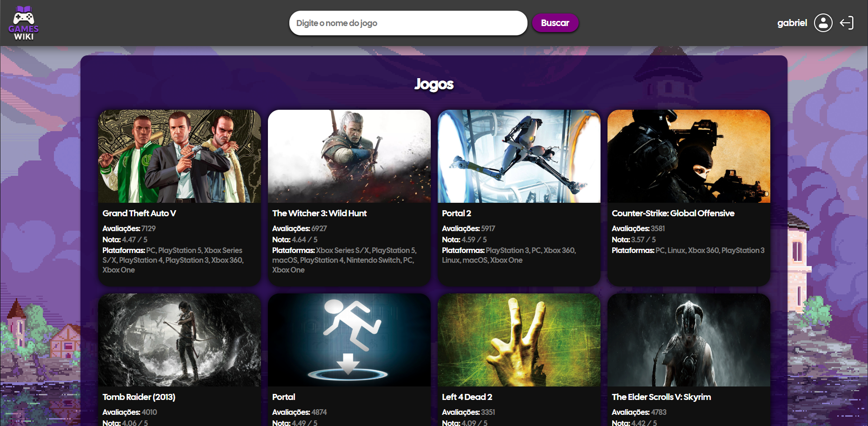Viewport: 868px width, 426px height.
Task: Click 'Nota: 4.47 / 5' rating text
Action: coord(125,240)
